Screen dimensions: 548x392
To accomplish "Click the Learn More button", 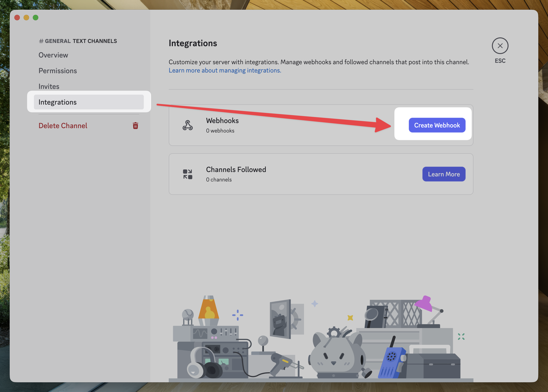I will pyautogui.click(x=443, y=174).
